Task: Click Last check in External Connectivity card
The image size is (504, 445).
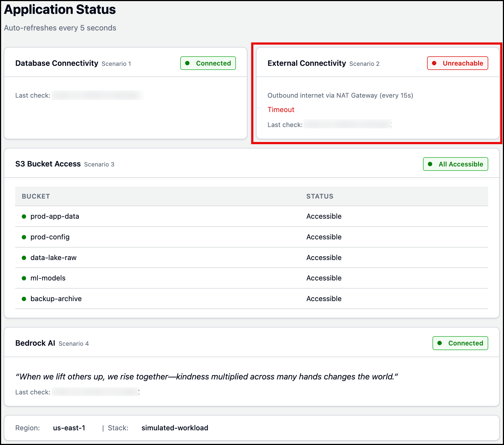Action: [285, 125]
